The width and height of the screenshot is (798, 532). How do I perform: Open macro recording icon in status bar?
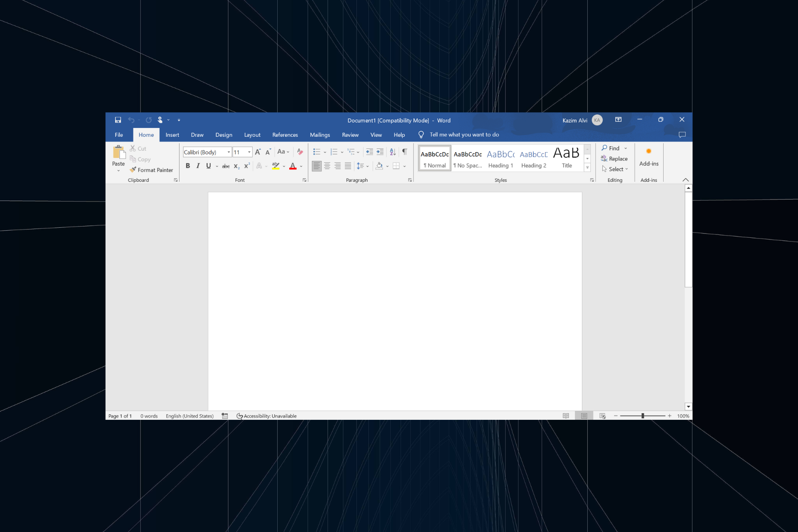click(225, 416)
